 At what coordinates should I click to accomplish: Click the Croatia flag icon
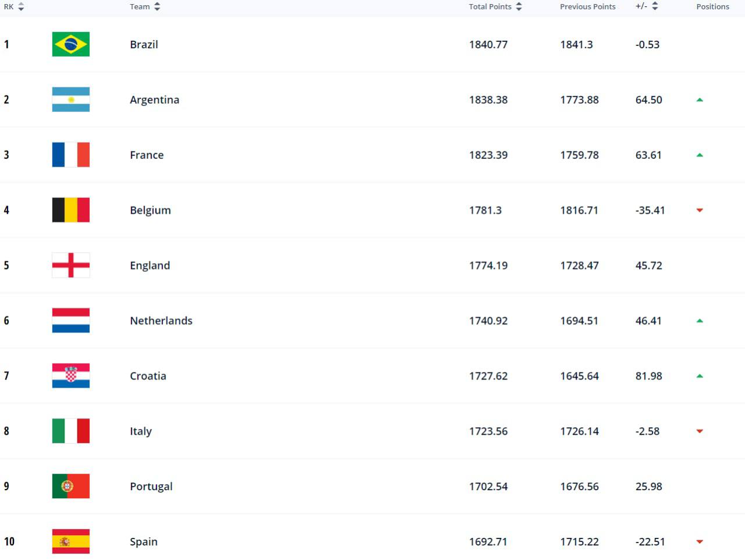(x=71, y=376)
